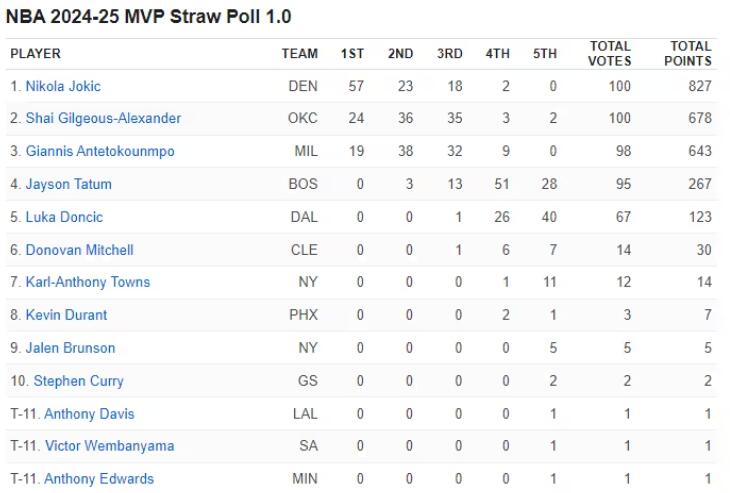
Task: Click the Anthony Davis link
Action: click(89, 414)
